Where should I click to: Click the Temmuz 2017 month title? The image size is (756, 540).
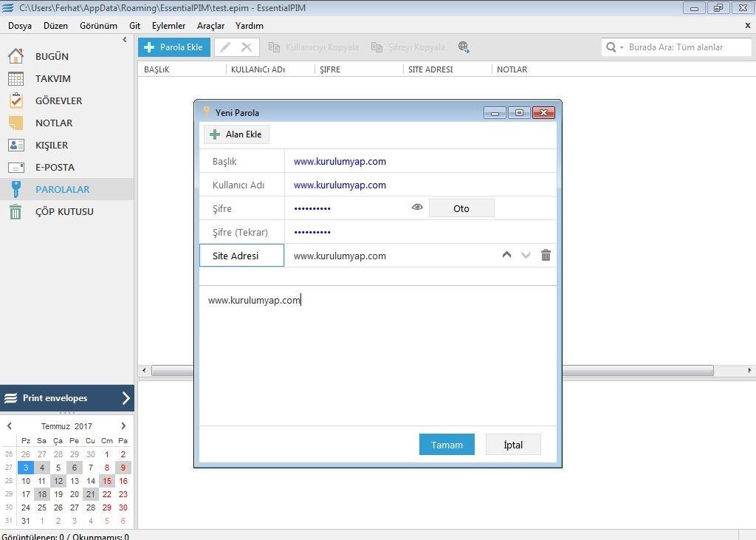point(66,426)
